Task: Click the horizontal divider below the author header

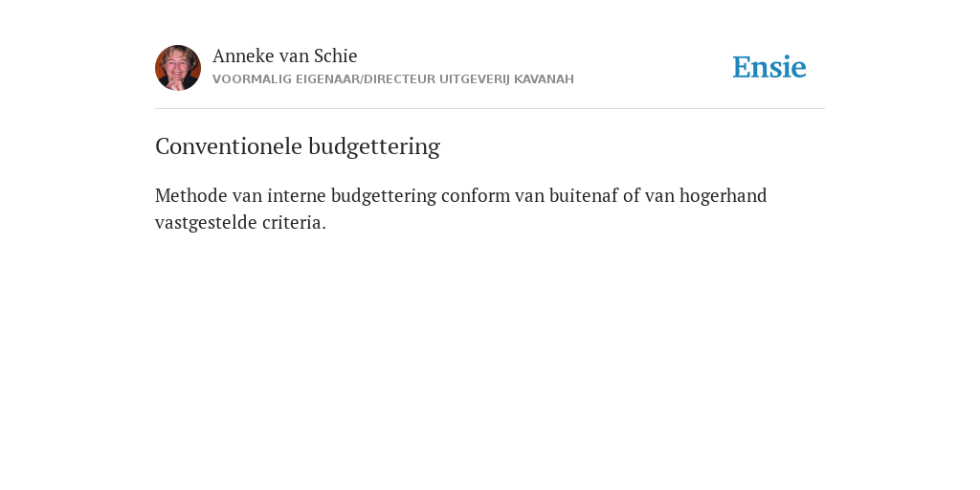Action: [x=490, y=109]
